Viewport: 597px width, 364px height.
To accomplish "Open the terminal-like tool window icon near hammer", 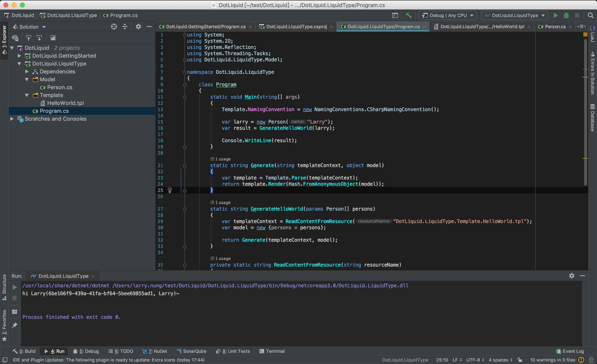I will coord(395,15).
